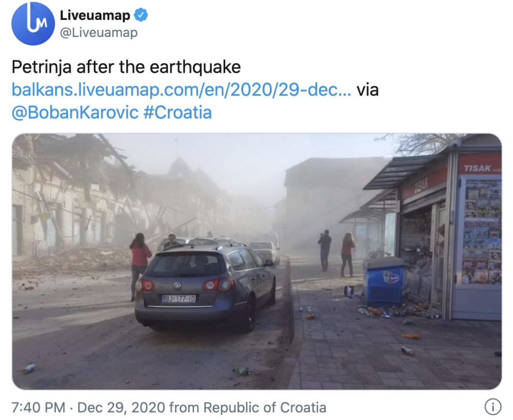Visit the @BobanKarovic mention
This screenshot has height=420, width=513.
(x=75, y=112)
